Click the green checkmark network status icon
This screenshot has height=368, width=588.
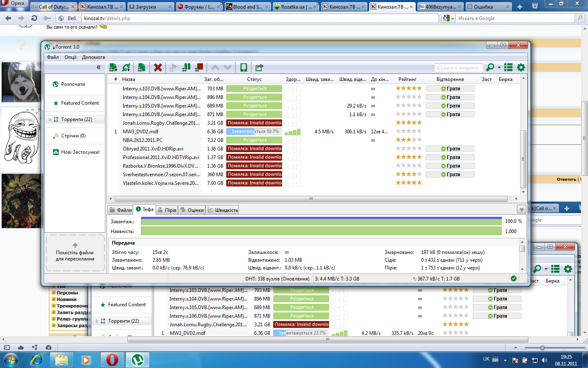(x=514, y=278)
